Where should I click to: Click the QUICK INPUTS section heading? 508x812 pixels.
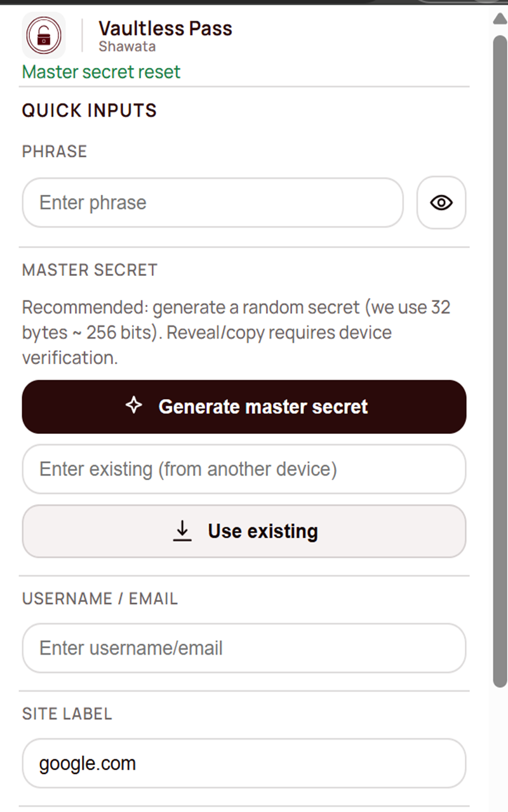point(89,110)
